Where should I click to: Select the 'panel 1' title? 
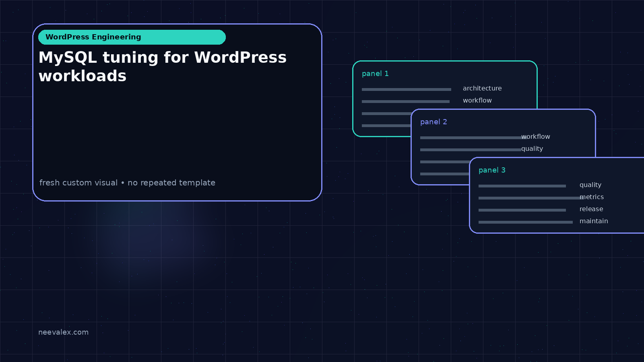(x=375, y=74)
